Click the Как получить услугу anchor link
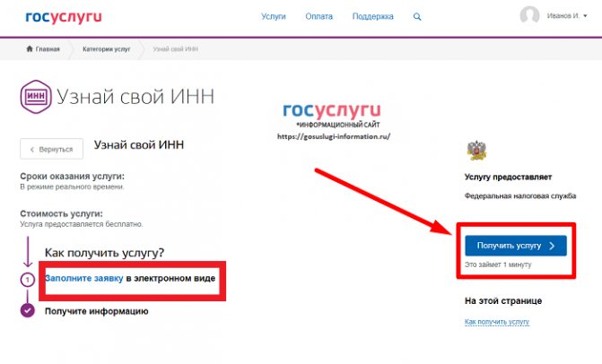This screenshot has width=602, height=364. pyautogui.click(x=497, y=322)
